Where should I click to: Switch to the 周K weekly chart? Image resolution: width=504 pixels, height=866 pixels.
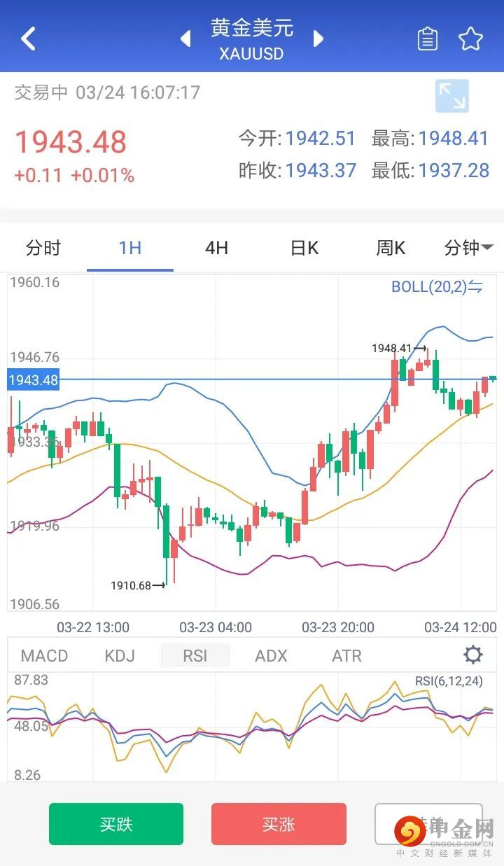pos(391,248)
